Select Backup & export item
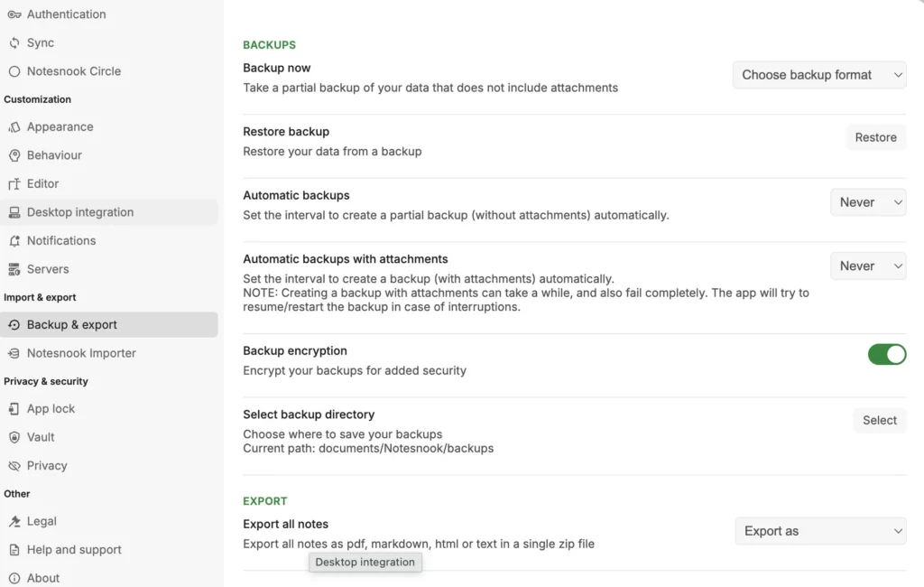 [x=109, y=325]
